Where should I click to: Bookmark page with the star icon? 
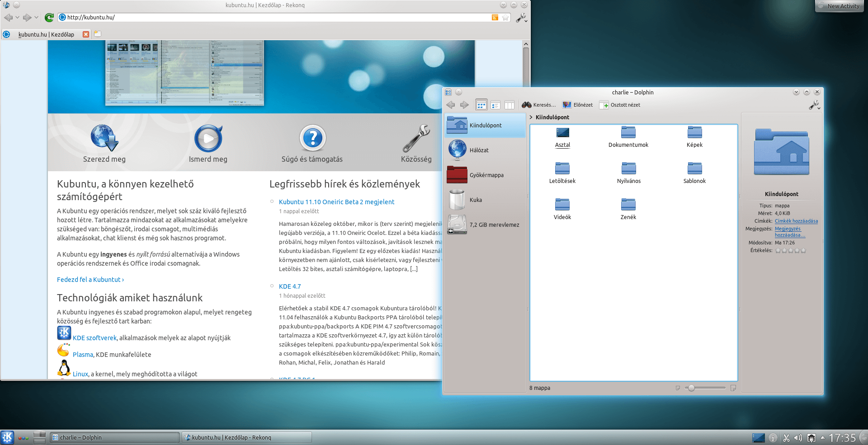505,18
